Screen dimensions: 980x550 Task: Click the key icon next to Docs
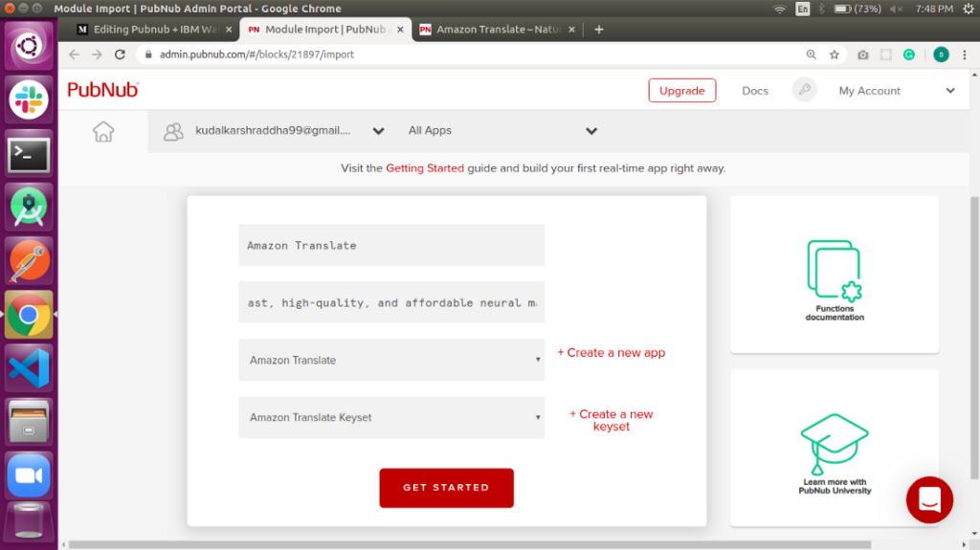(x=804, y=90)
